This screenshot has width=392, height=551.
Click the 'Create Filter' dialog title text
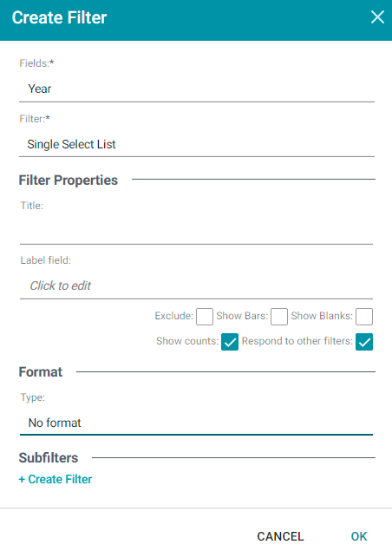pyautogui.click(x=59, y=17)
